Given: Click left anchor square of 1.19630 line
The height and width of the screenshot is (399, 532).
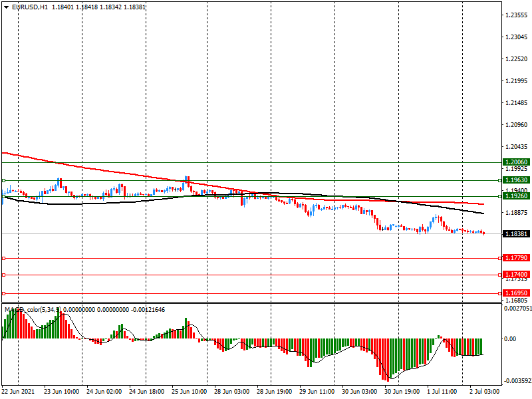Looking at the screenshot, I should (x=3, y=180).
